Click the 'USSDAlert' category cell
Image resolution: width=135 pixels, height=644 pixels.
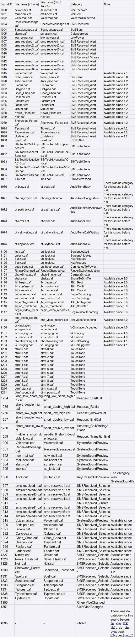(77, 140)
